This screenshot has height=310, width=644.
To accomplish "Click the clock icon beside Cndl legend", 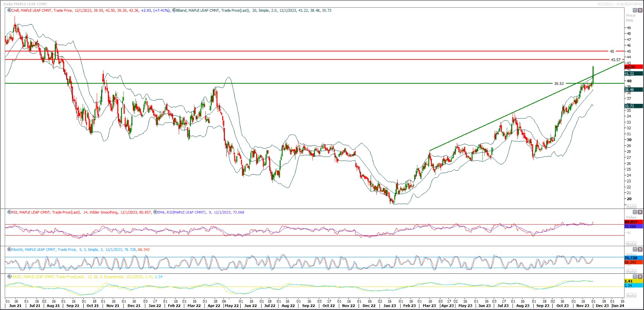I will coord(9,10).
